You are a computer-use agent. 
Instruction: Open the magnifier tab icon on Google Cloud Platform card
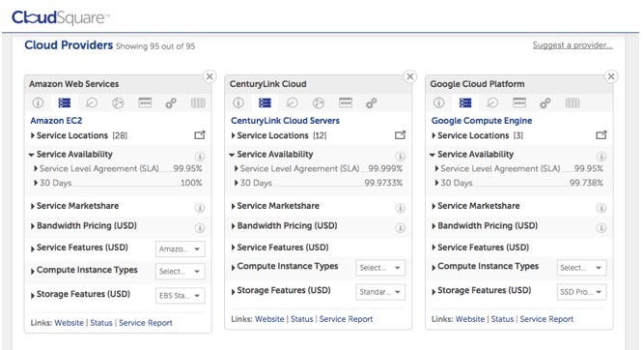tap(492, 102)
